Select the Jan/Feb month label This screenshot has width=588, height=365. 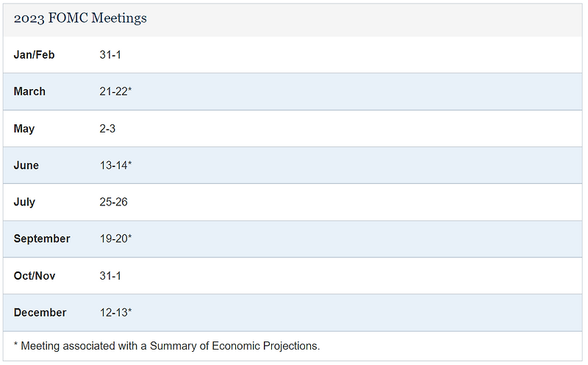click(34, 54)
